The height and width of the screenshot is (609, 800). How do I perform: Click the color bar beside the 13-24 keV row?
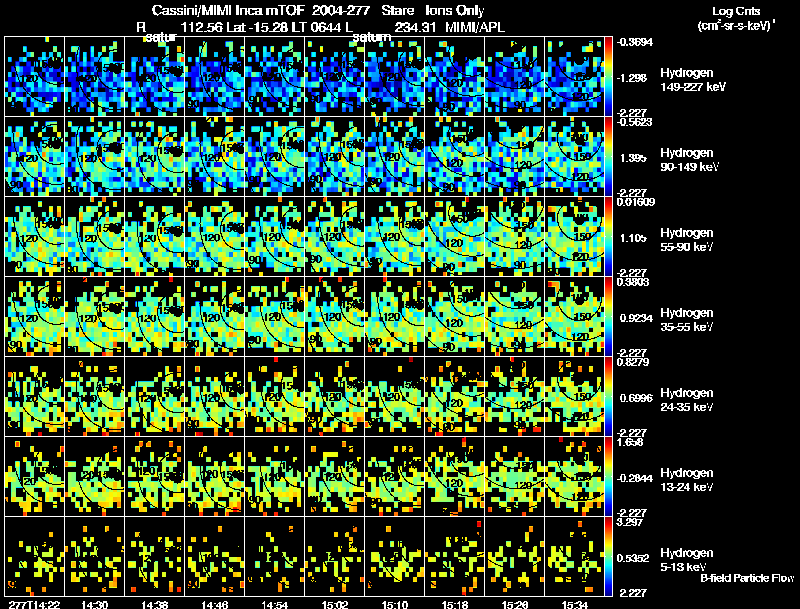coord(608,477)
